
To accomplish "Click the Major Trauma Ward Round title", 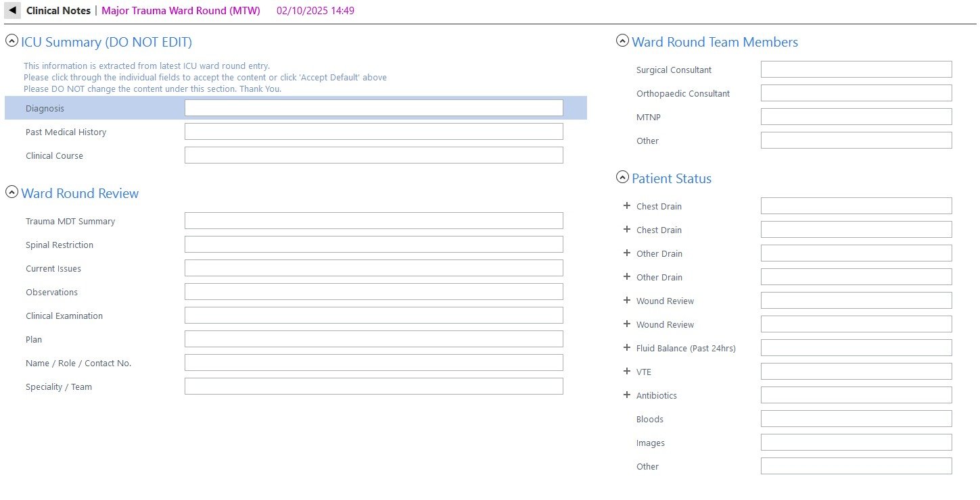I will [181, 11].
